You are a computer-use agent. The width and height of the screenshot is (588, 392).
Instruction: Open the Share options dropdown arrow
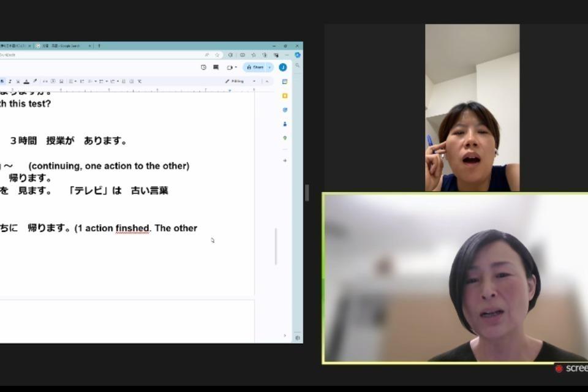[269, 67]
